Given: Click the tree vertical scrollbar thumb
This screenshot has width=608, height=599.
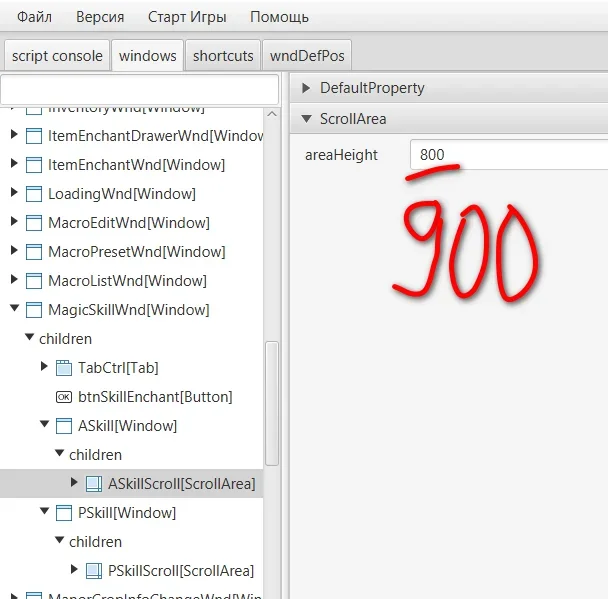Looking at the screenshot, I should [272, 403].
